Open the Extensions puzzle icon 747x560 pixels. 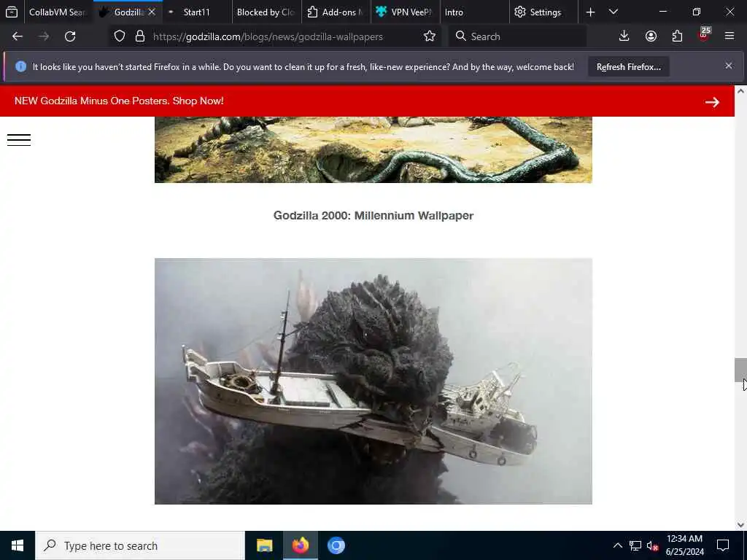point(677,36)
